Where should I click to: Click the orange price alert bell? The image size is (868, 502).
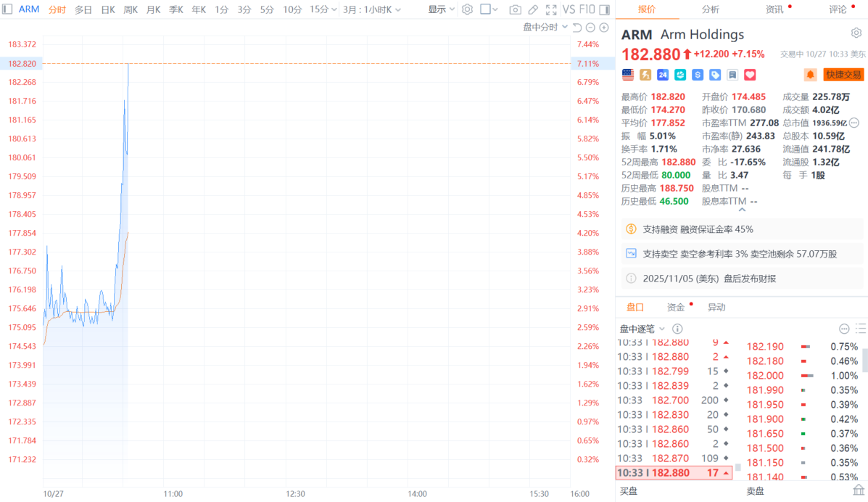(810, 75)
